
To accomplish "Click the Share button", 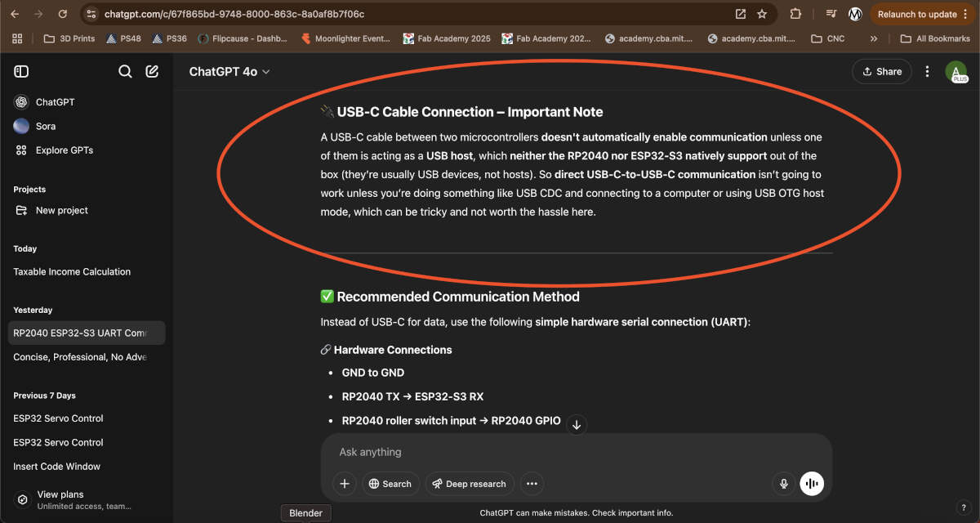I will pos(881,72).
